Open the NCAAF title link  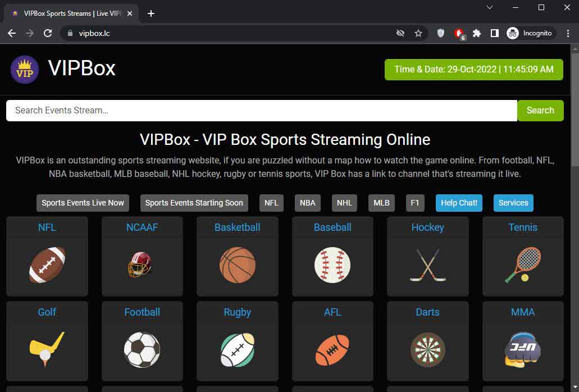[142, 227]
